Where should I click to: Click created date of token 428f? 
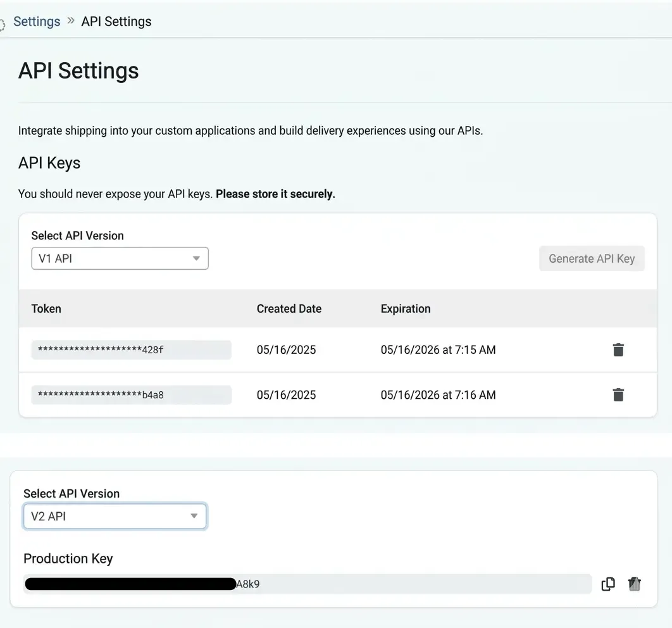coord(286,350)
